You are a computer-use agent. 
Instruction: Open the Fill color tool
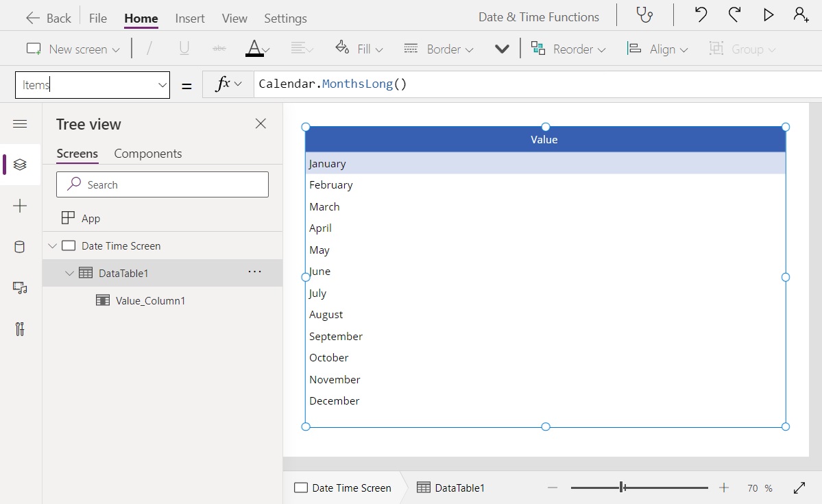click(x=357, y=49)
